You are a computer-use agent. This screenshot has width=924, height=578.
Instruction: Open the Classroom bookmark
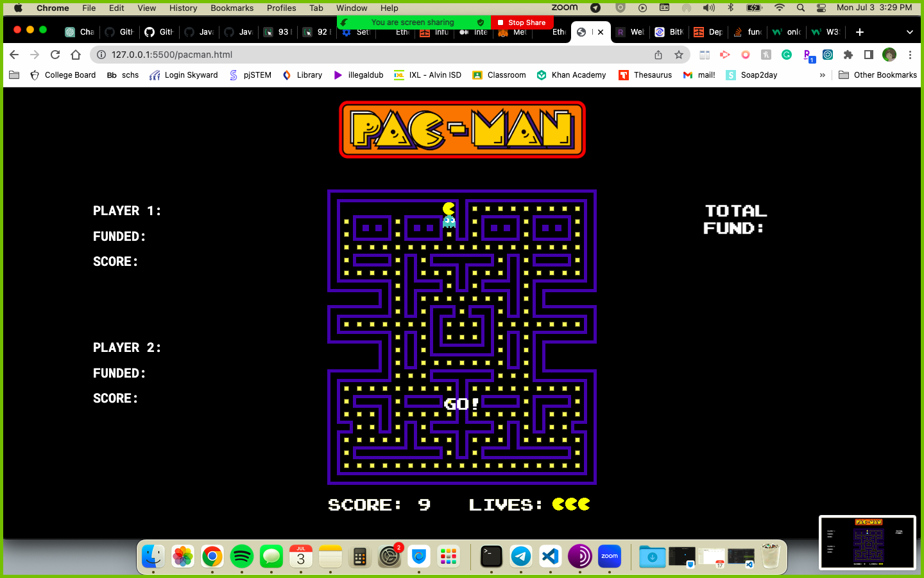click(499, 75)
